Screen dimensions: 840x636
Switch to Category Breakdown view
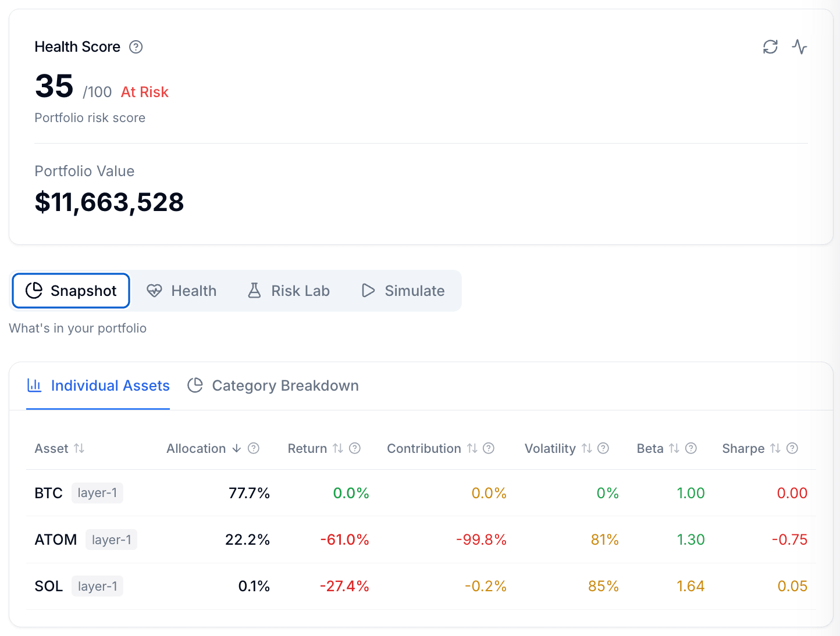(273, 385)
